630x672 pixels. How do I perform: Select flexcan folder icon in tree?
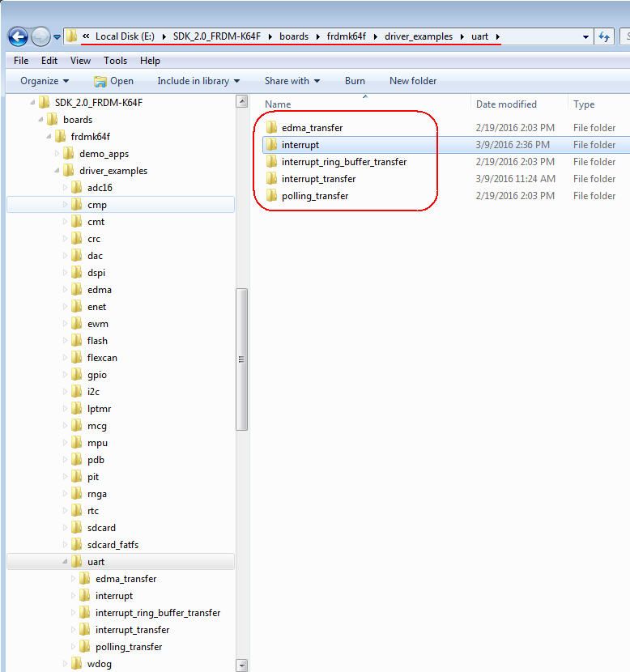point(77,357)
